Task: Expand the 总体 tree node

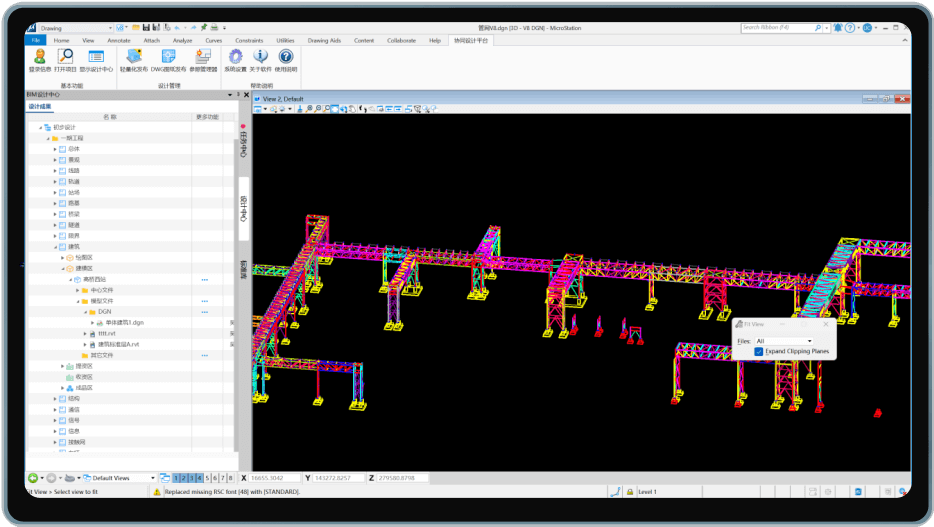Action: coord(55,149)
